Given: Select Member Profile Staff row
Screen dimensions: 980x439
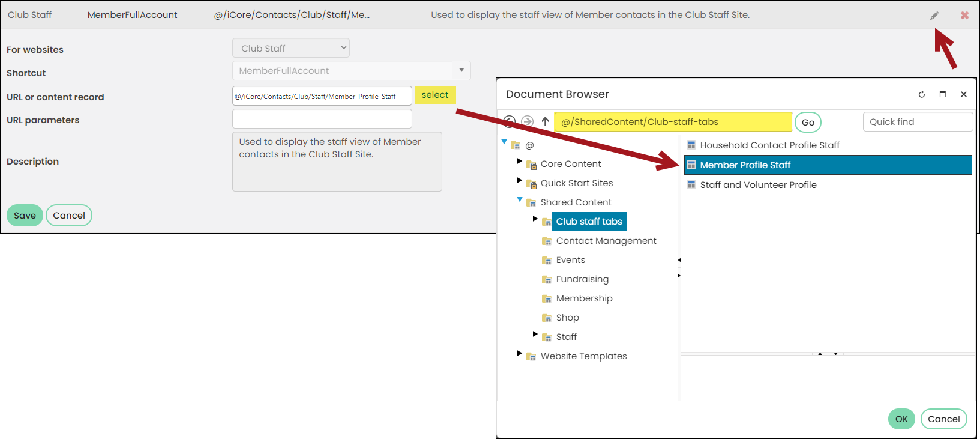Looking at the screenshot, I should coord(828,165).
